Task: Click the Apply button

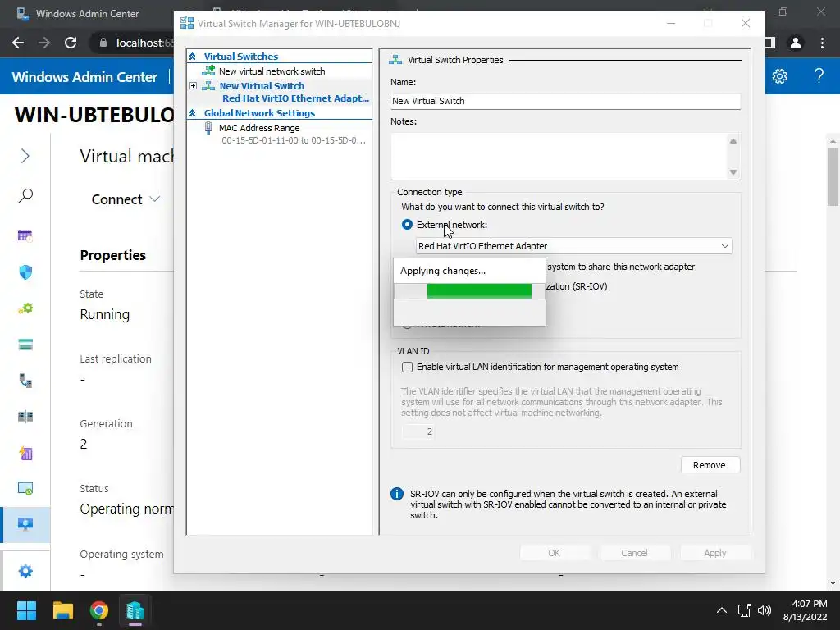Action: (714, 553)
